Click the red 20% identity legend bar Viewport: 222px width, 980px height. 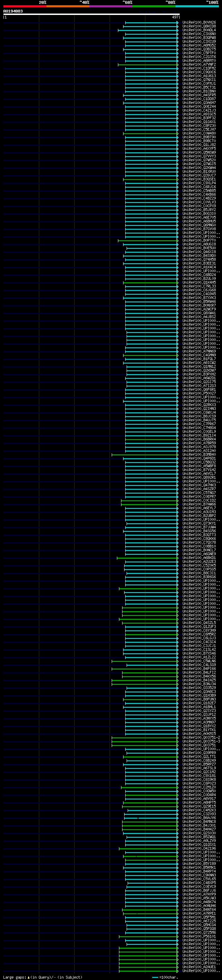[x=25, y=6]
